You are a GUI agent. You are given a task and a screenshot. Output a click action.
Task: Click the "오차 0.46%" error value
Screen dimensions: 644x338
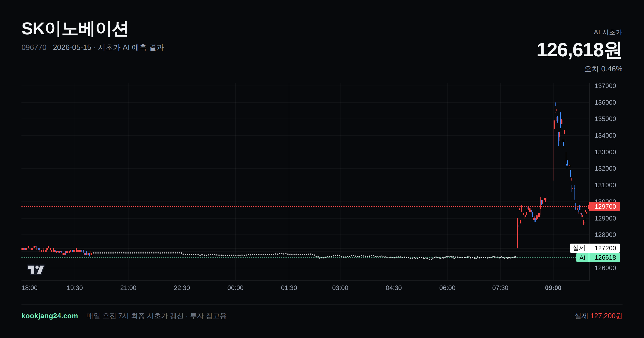[603, 69]
